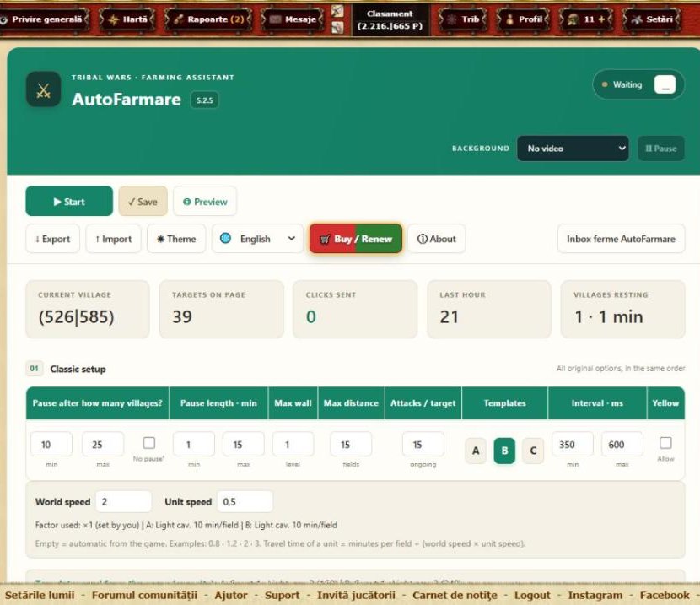Open the Ajutor footer link
The image size is (700, 605).
[x=231, y=595]
